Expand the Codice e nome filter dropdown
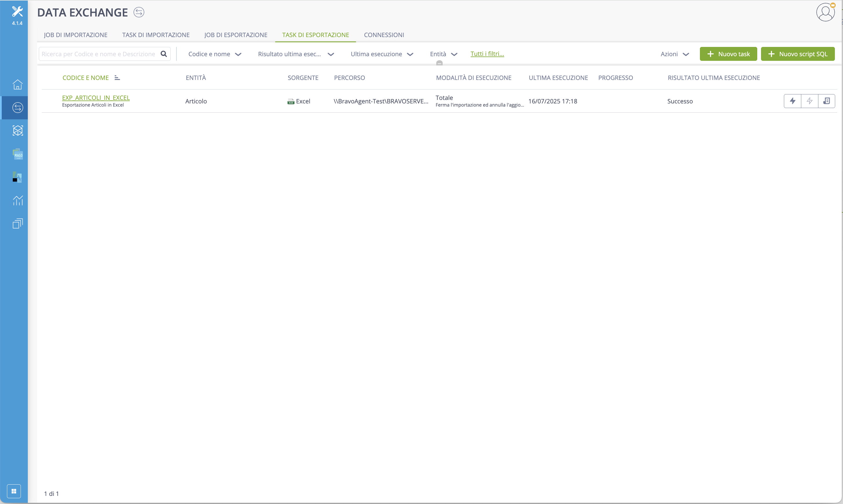The width and height of the screenshot is (843, 504). (x=215, y=54)
